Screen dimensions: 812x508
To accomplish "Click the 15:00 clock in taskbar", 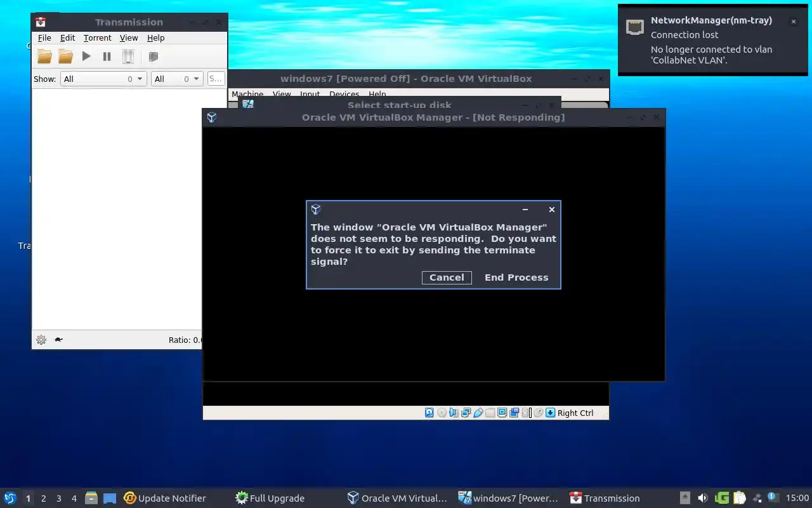I will 797,498.
